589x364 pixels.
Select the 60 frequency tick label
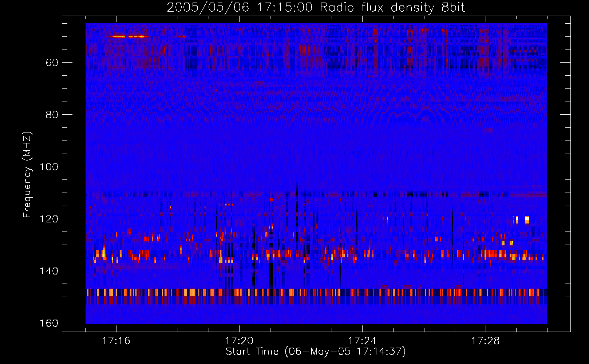(52, 63)
